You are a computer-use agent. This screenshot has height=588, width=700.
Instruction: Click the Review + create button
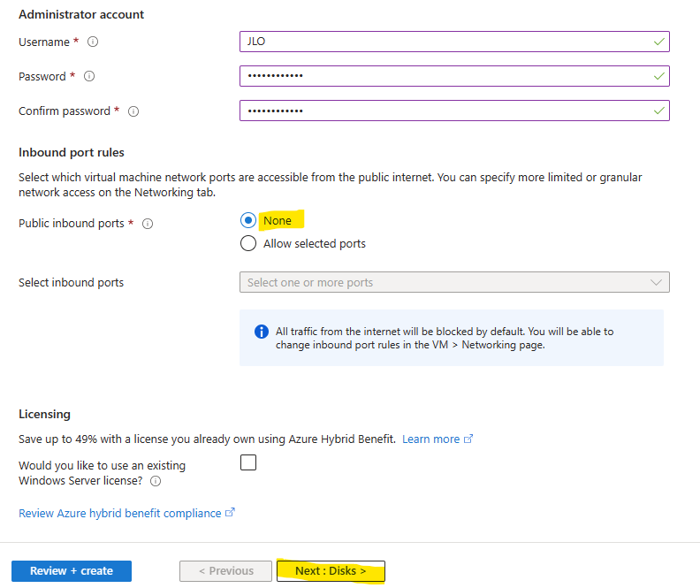(x=72, y=571)
